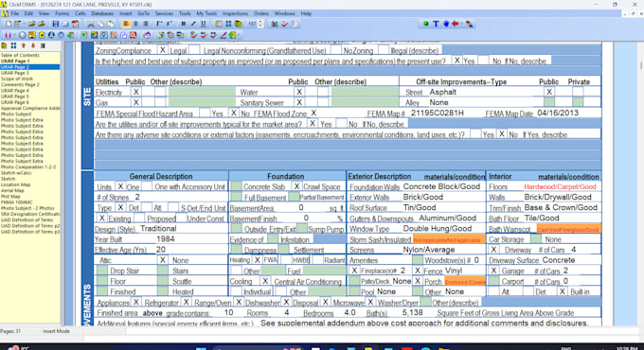Open dropdown arrow next to new-form icon

pyautogui.click(x=24, y=24)
